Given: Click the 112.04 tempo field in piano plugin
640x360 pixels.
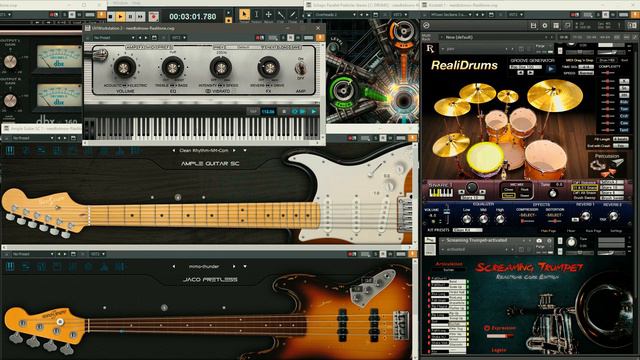Looking at the screenshot, I should 268,111.
